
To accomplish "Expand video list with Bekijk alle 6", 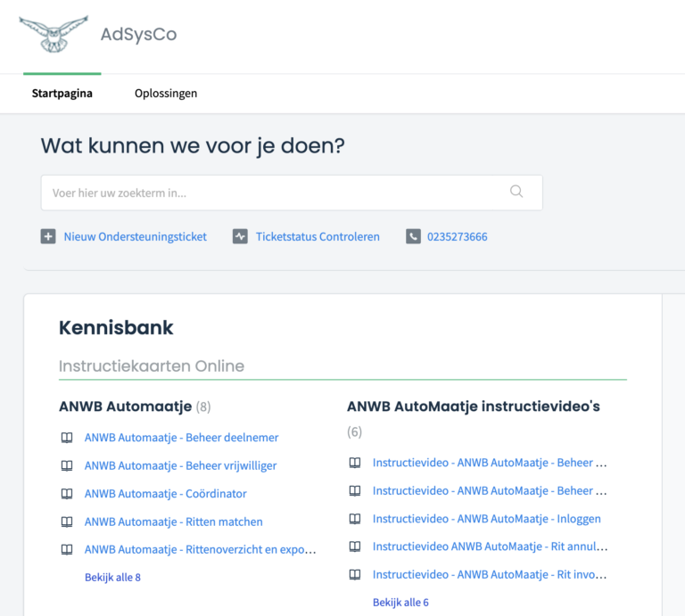I will tap(400, 603).
